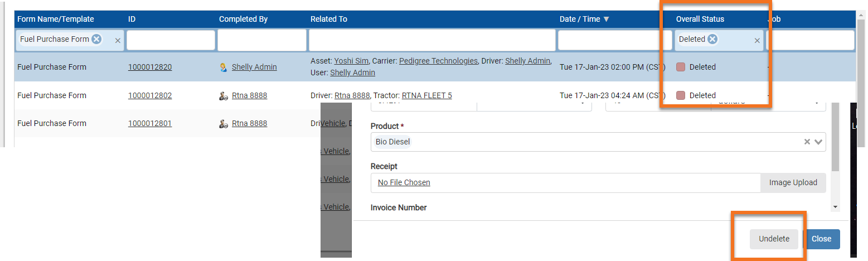Click driver icon in row 1000012801
Viewport: 868px width, 261px height.
click(x=224, y=124)
